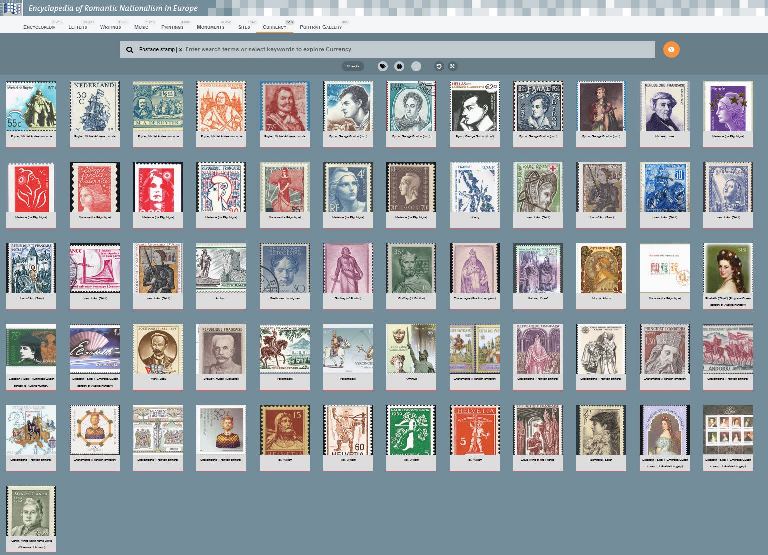This screenshot has height=555, width=768.
Task: Open the Letters tab
Action: coord(78,27)
